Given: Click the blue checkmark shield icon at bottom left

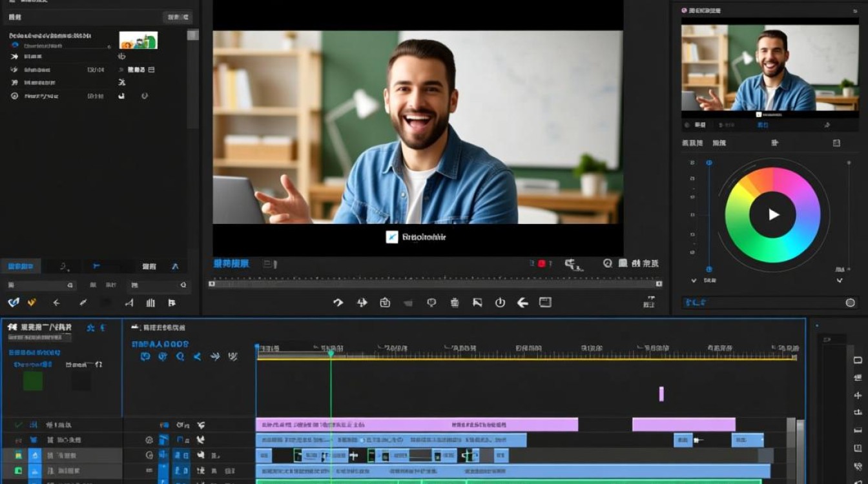Looking at the screenshot, I should (x=13, y=303).
